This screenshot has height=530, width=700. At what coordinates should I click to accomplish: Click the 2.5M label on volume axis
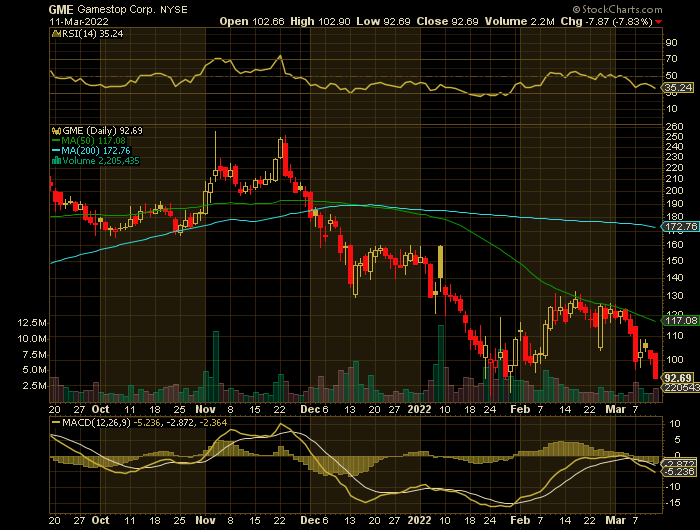pos(35,385)
